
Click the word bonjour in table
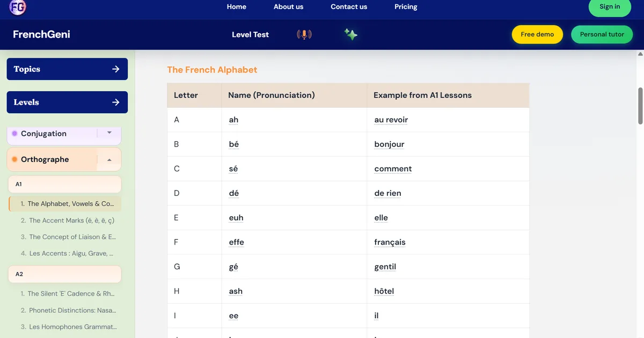(390, 144)
